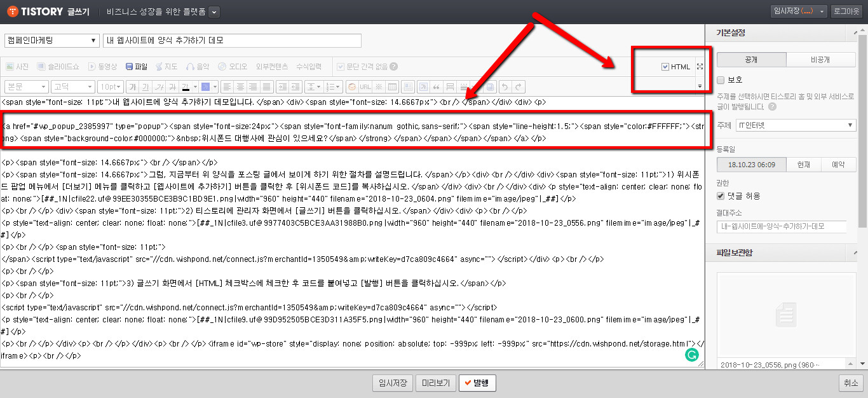Open the text background color dropdown arrow
The height and width of the screenshot is (398, 868).
(x=215, y=86)
